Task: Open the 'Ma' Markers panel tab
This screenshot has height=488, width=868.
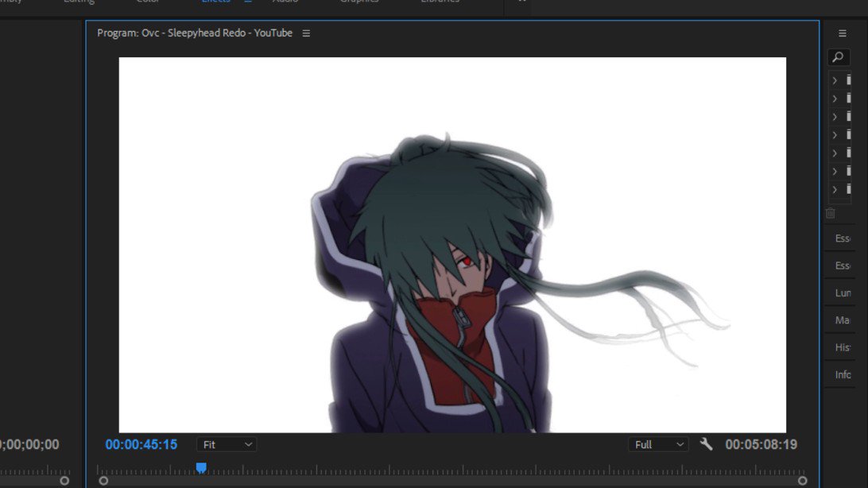Action: pyautogui.click(x=843, y=320)
